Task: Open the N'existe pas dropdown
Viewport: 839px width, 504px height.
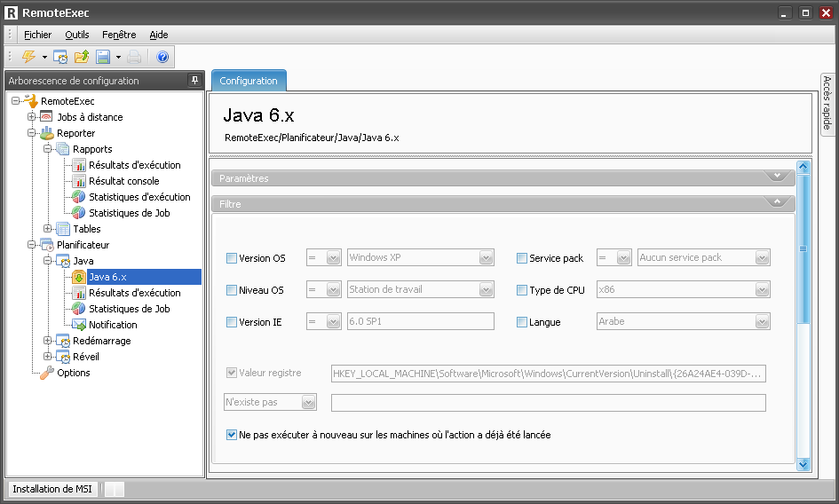Action: pyautogui.click(x=308, y=402)
